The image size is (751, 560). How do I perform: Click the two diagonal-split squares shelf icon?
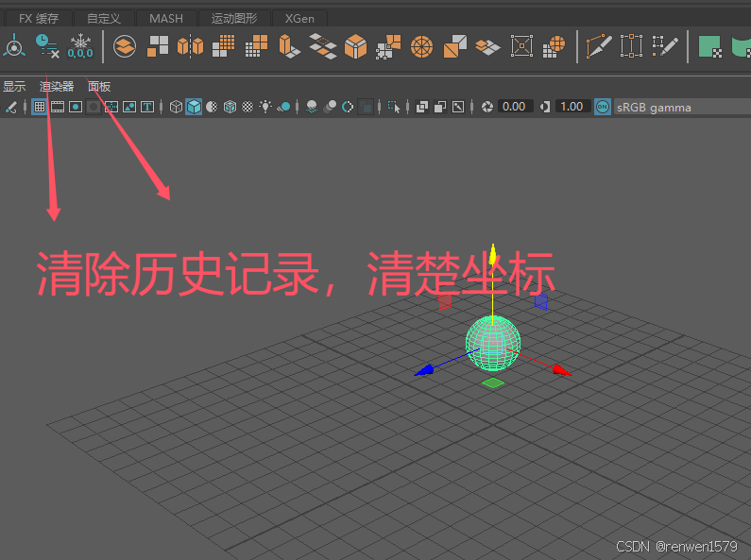(x=455, y=46)
